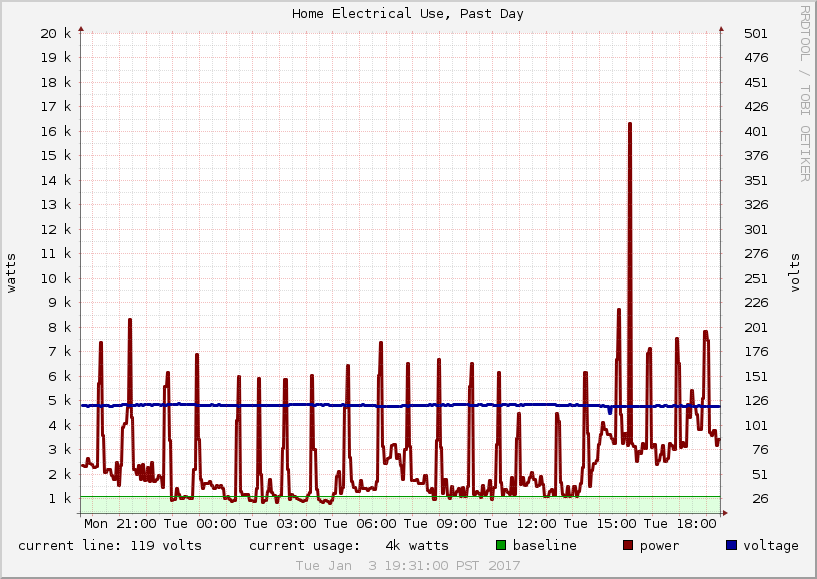Click the 'Tue 12:00' x-axis label
This screenshot has width=817, height=579.
click(520, 523)
